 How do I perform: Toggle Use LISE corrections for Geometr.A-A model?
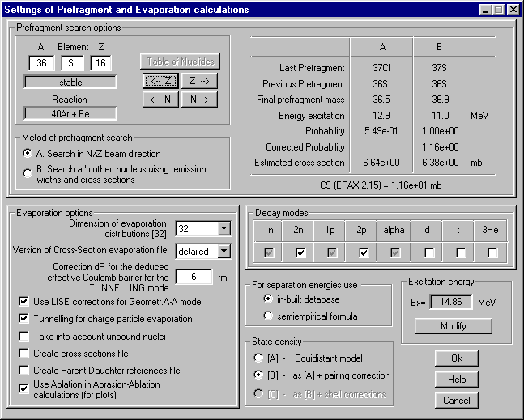pos(23,302)
